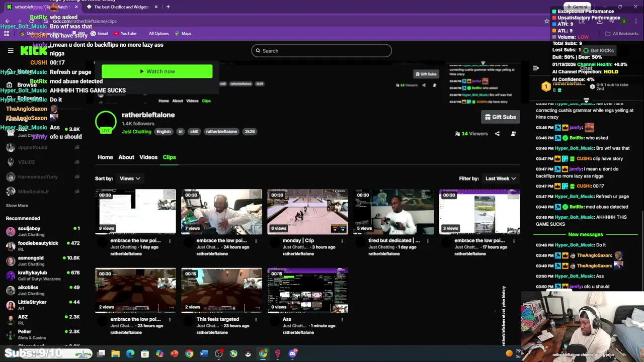Open a new browser tab
Viewport: 644px width, 362px height.
pyautogui.click(x=168, y=7)
